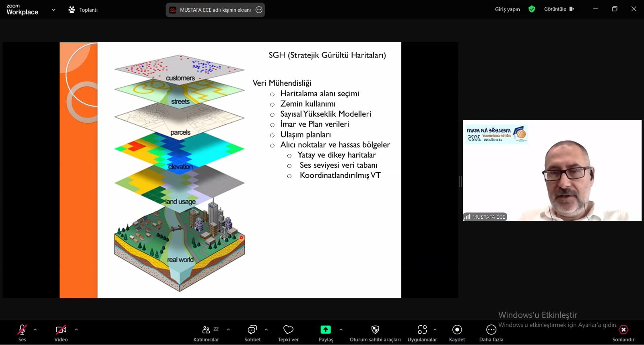
Task: Open the Zoom Workplace dropdown chevron
Action: point(54,10)
